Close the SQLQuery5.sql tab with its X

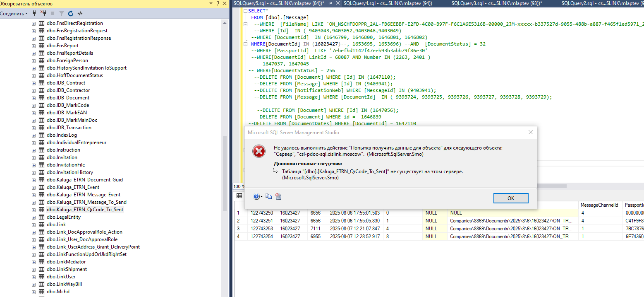click(x=338, y=3)
